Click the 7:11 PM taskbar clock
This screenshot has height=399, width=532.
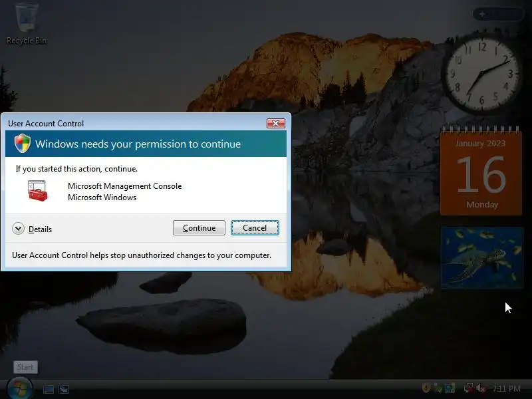(506, 388)
